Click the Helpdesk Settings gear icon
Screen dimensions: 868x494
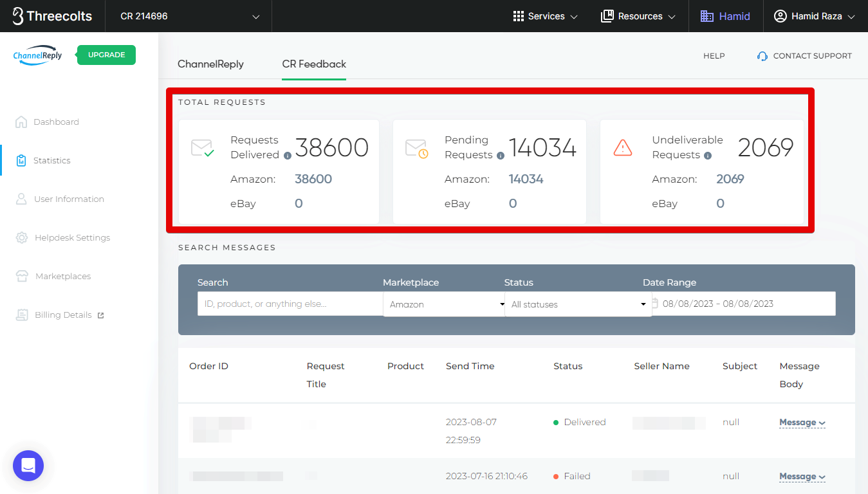(22, 237)
